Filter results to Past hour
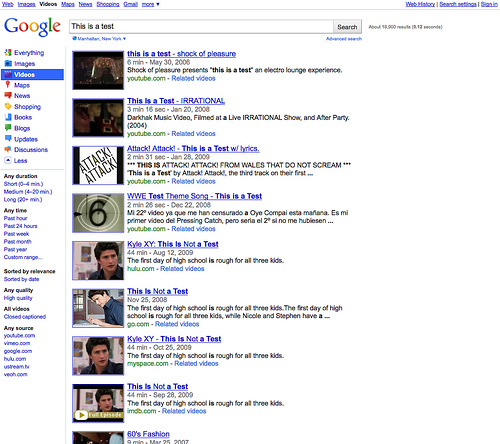500x444 pixels. (x=15, y=218)
